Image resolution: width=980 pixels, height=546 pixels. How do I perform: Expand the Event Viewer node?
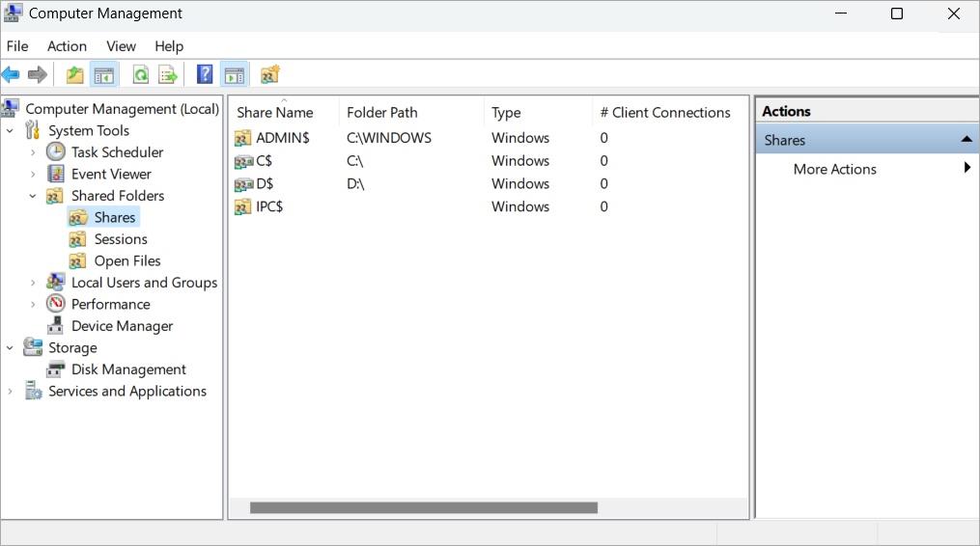pyautogui.click(x=33, y=175)
